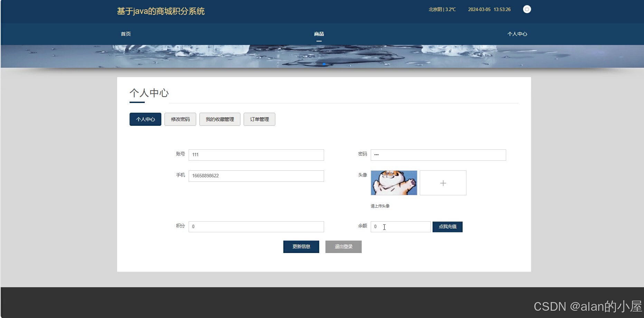Image resolution: width=644 pixels, height=318 pixels.
Task: Focus the 密码 input field
Action: pos(438,155)
